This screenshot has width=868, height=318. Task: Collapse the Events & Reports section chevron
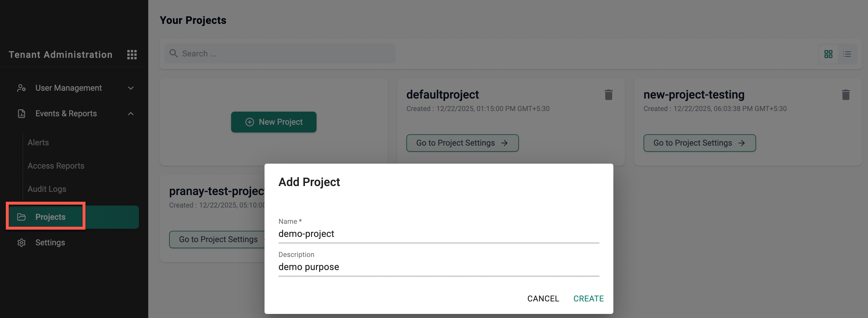point(131,114)
